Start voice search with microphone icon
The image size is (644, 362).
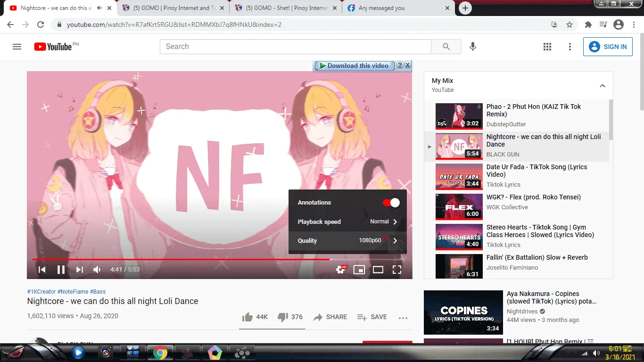click(473, 47)
